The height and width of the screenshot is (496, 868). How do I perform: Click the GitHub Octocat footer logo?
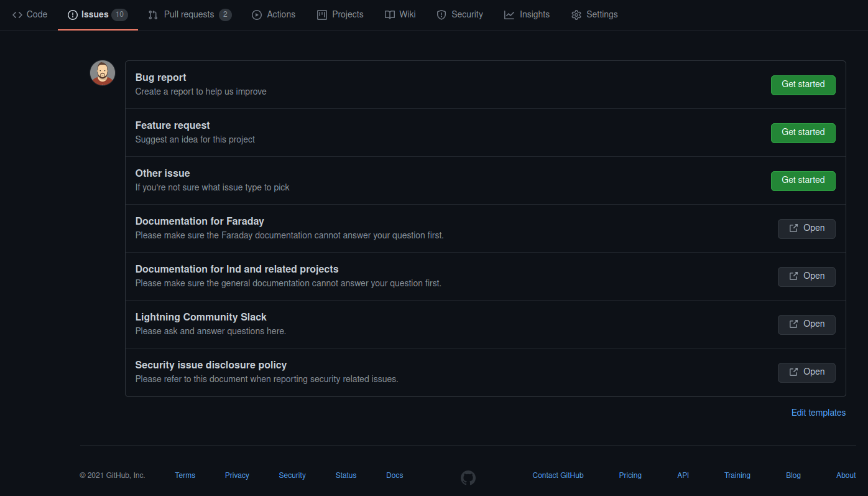(x=468, y=477)
